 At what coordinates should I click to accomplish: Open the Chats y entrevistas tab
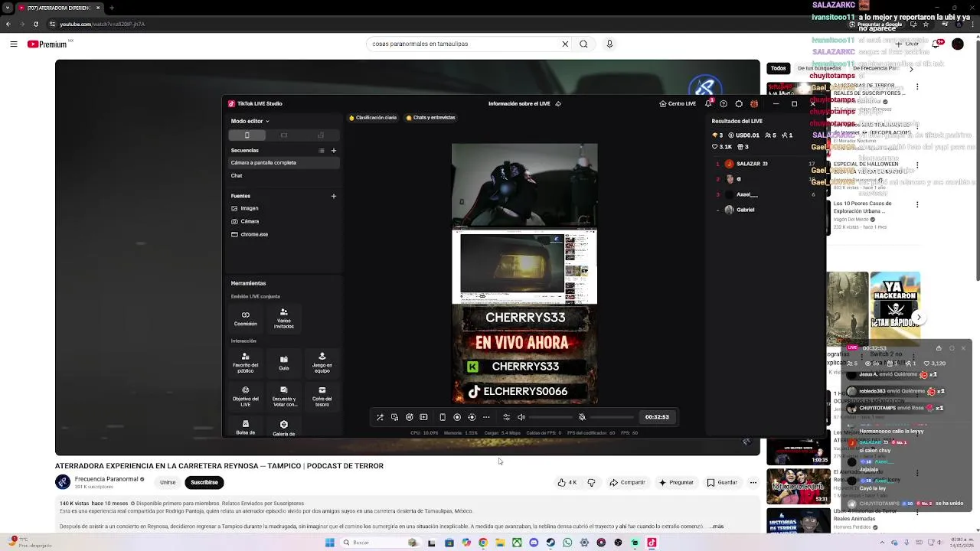[x=430, y=118]
